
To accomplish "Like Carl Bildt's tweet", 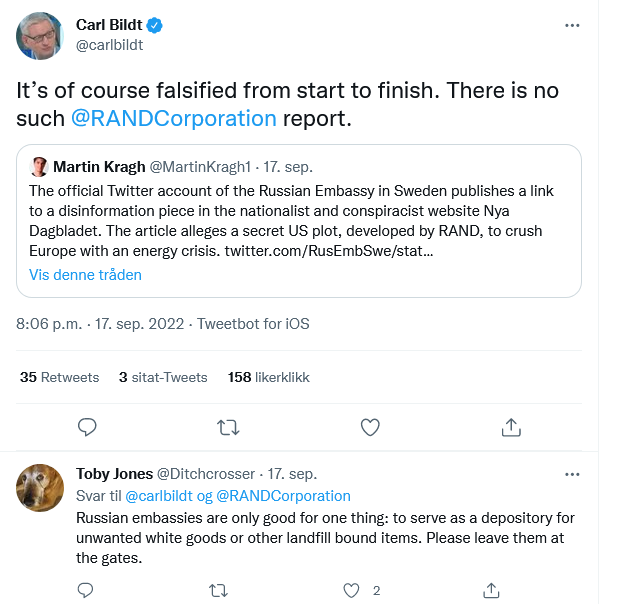I will click(370, 427).
